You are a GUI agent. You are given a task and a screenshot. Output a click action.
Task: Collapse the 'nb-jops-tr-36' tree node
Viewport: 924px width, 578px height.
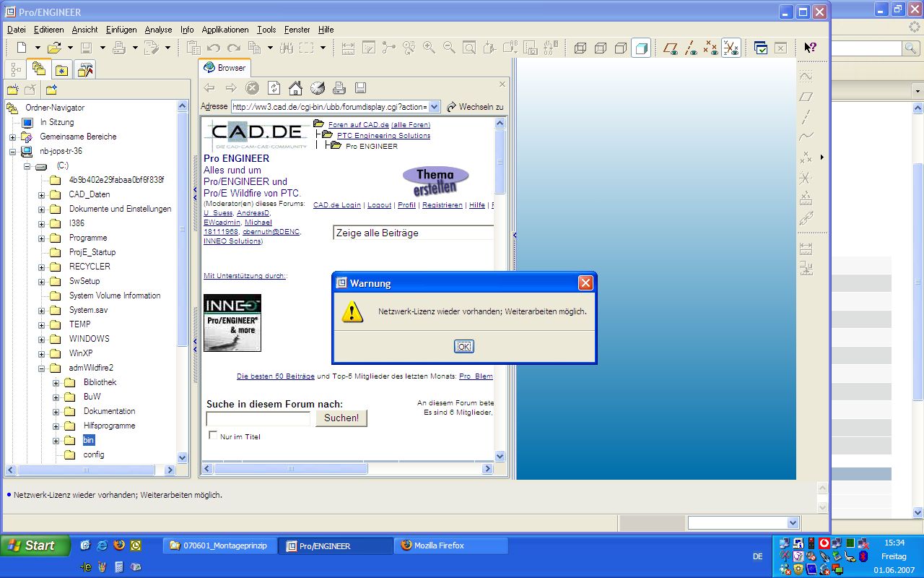coord(12,151)
